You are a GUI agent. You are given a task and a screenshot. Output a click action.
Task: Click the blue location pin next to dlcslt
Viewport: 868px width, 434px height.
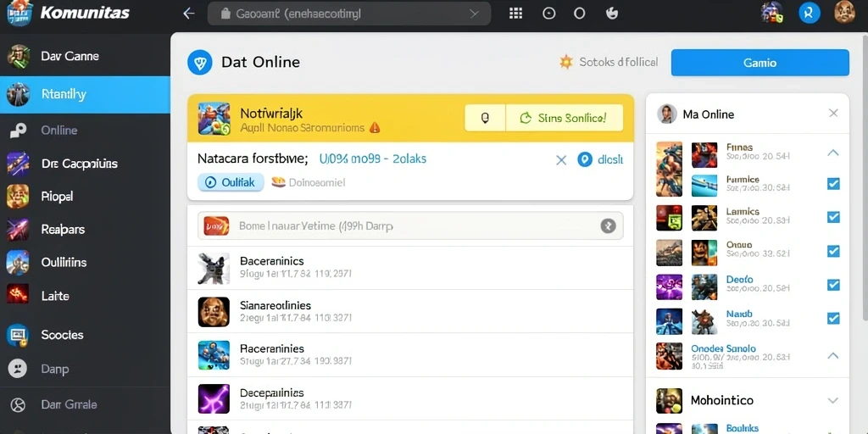pos(585,160)
